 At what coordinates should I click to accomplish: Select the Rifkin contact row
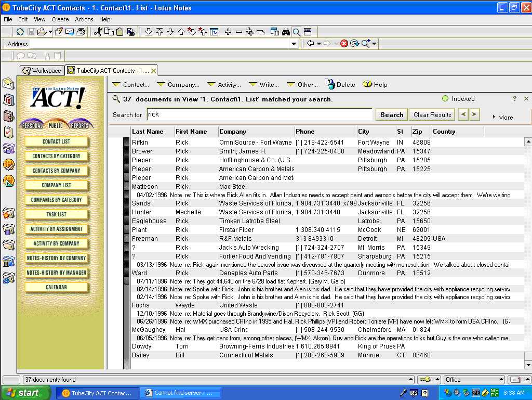click(x=327, y=143)
